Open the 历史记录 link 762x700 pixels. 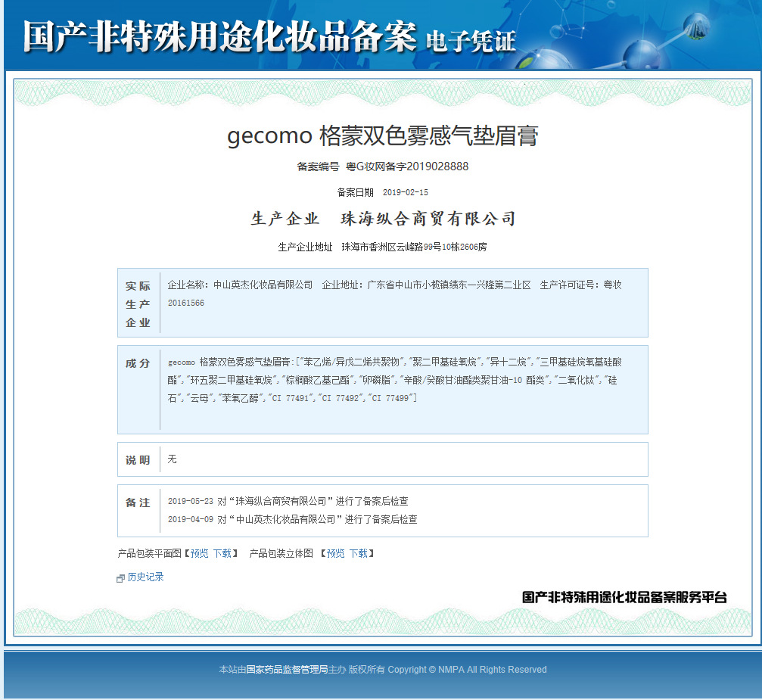[145, 577]
